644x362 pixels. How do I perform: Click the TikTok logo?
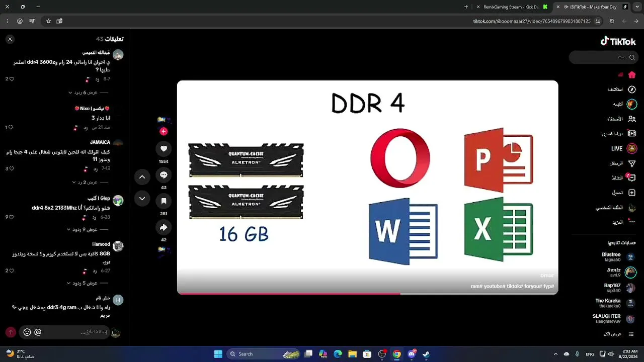pyautogui.click(x=618, y=41)
